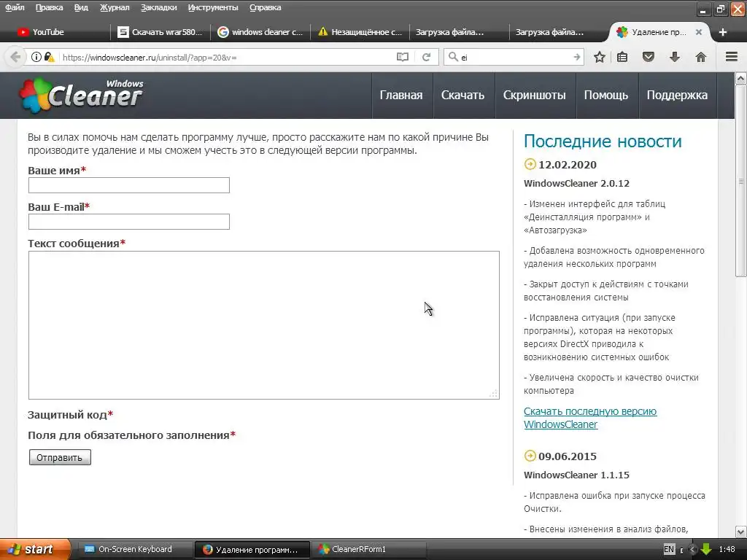Image resolution: width=747 pixels, height=560 pixels.
Task: Click the 'WindowsCleaner 1.1.15' heading text
Action: click(x=576, y=475)
